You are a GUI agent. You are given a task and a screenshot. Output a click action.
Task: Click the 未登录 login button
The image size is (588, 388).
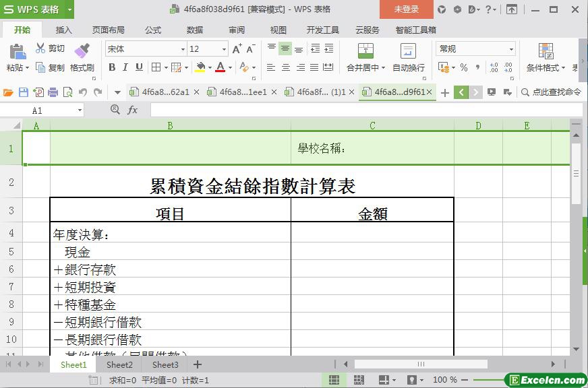pyautogui.click(x=406, y=9)
